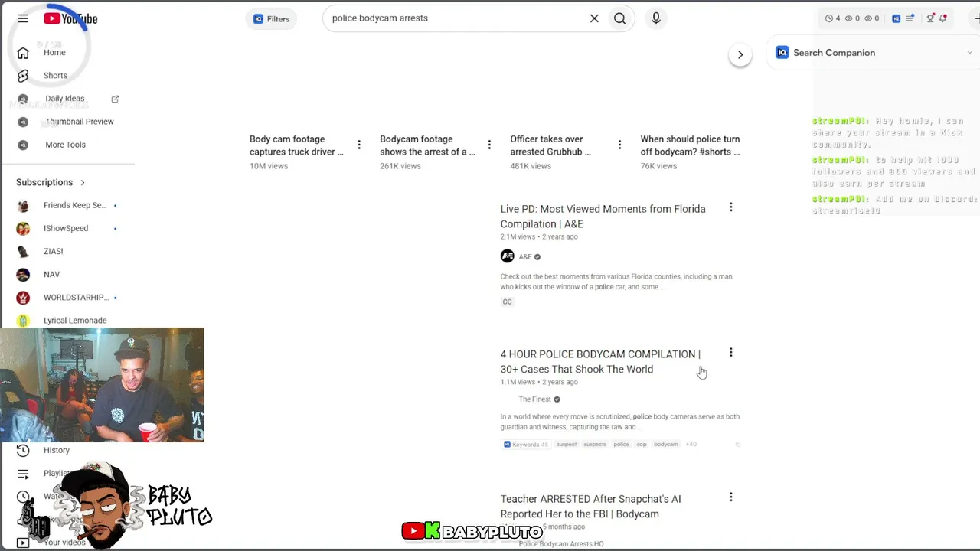This screenshot has width=980, height=551.
Task: Open 'Body cam footage captures truck driver' short
Action: click(x=296, y=145)
